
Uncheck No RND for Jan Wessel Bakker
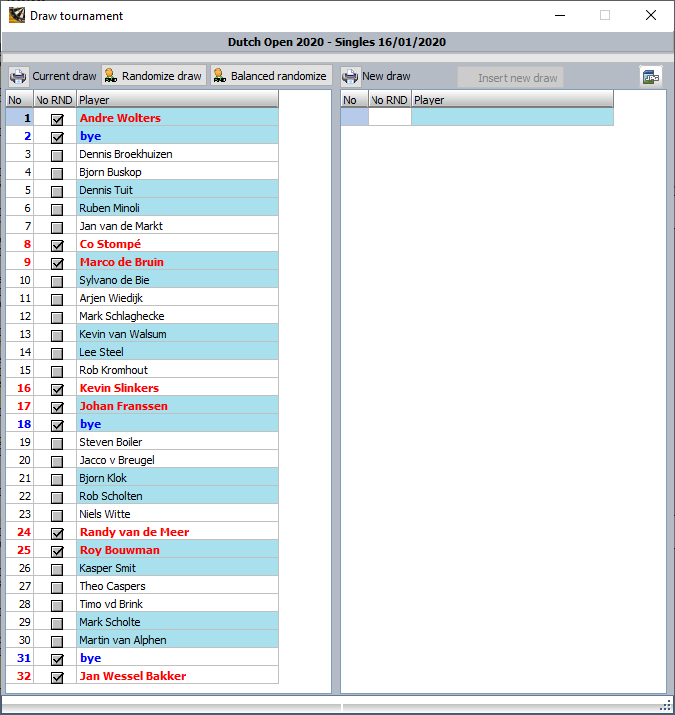57,677
